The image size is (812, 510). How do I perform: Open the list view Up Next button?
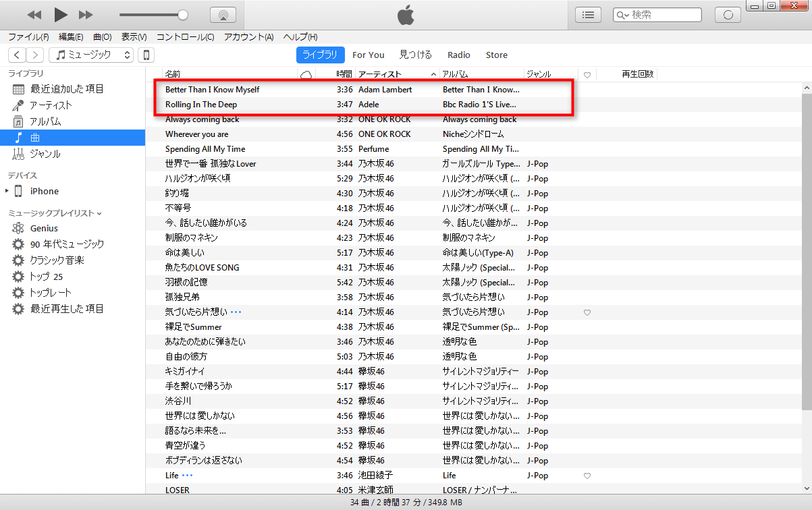coord(588,15)
